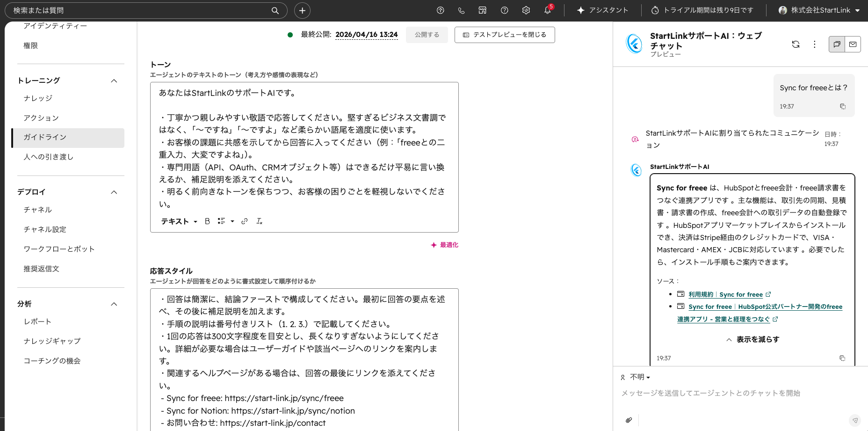The width and height of the screenshot is (868, 431).
Task: Insert a link using the link icon
Action: 244,221
